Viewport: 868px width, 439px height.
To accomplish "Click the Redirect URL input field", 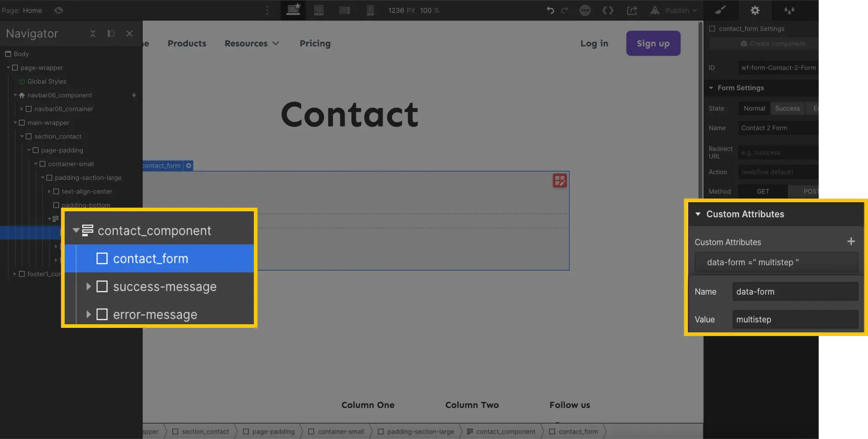I will [777, 152].
